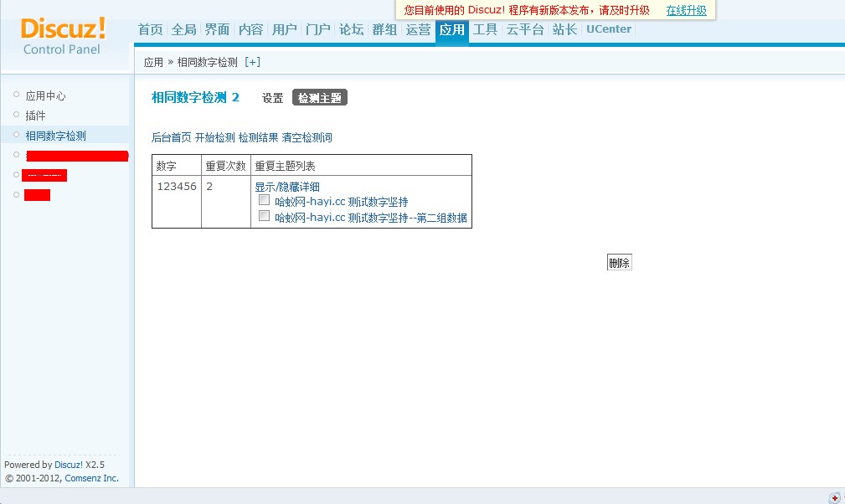Toggle 显示/隐藏详细 to hide details
Image resolution: width=845 pixels, height=504 pixels.
coord(287,186)
